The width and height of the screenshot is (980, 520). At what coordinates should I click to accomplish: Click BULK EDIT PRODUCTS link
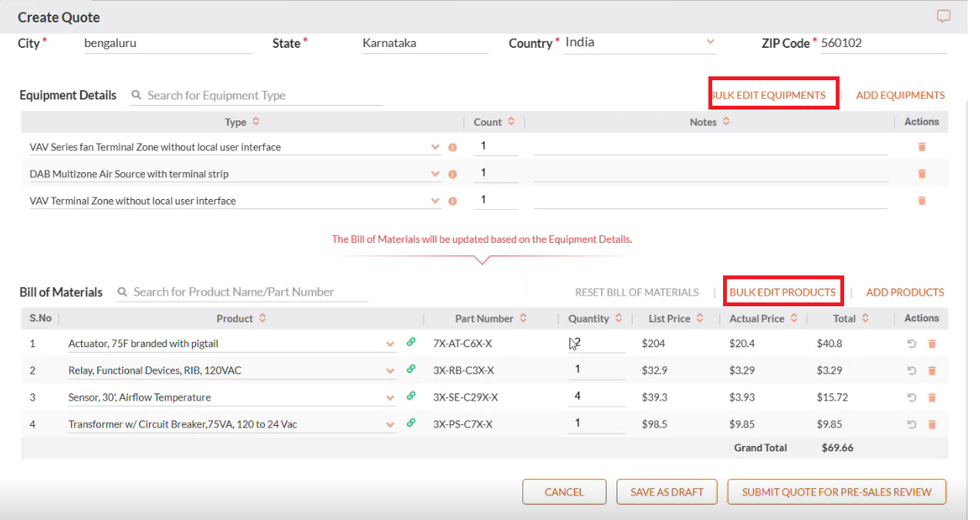coord(782,292)
